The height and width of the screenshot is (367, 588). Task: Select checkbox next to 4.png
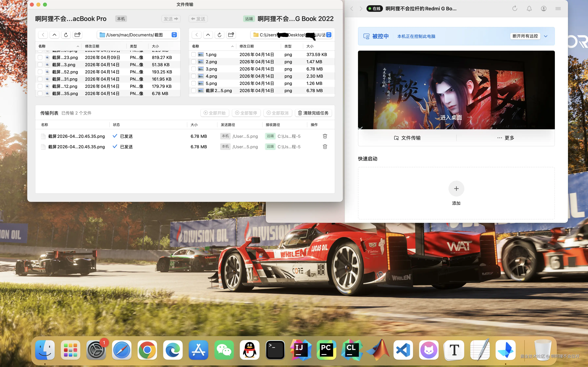point(194,76)
